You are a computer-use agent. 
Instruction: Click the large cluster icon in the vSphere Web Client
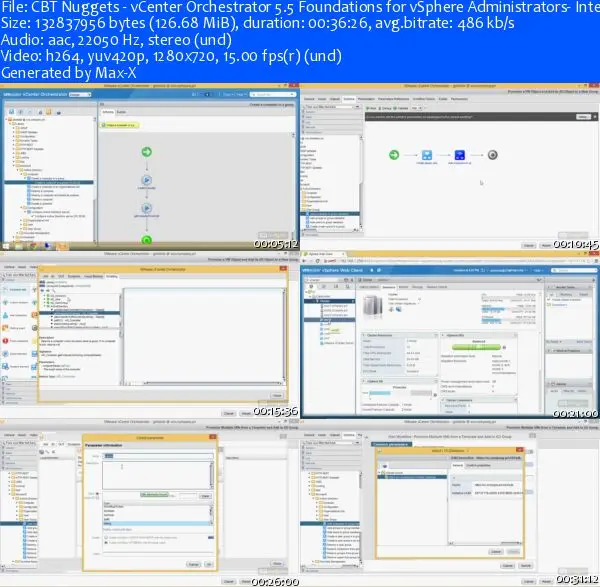click(373, 305)
